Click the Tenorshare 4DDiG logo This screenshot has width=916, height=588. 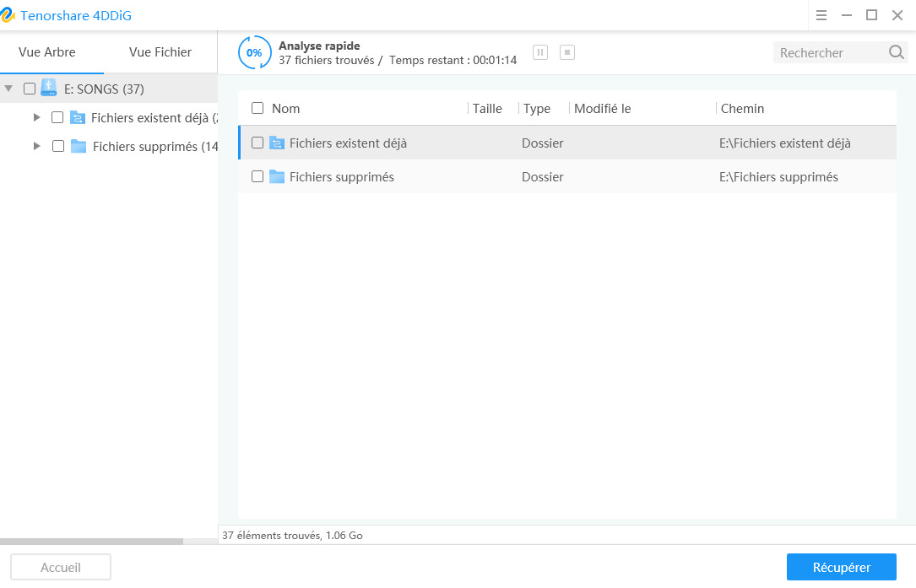[x=7, y=15]
